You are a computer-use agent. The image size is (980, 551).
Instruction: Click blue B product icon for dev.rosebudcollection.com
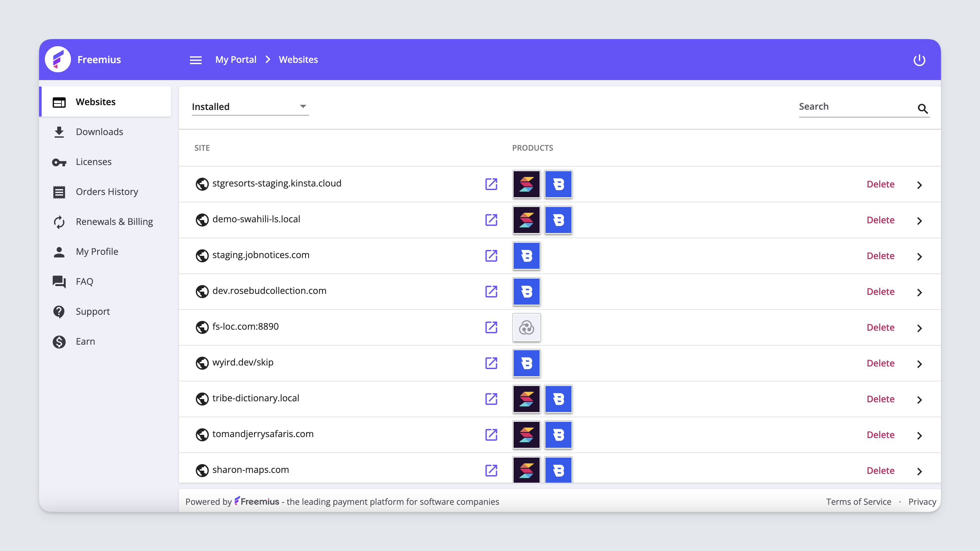point(527,292)
